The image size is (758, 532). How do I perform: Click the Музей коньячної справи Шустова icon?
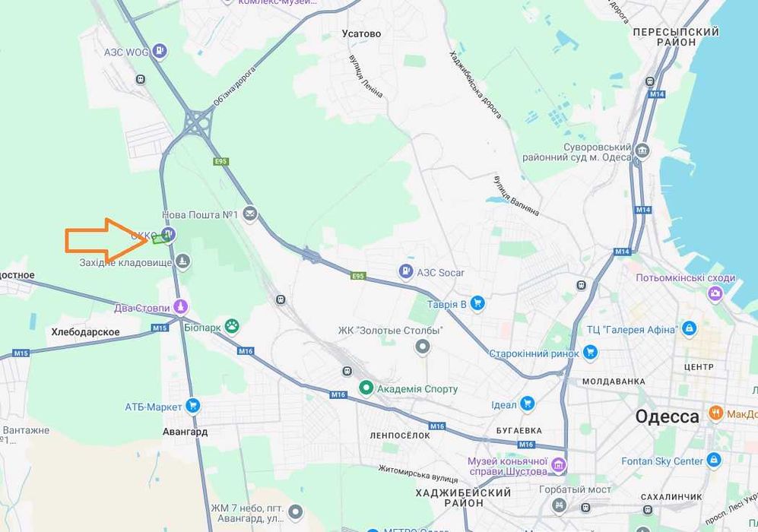coord(558,466)
